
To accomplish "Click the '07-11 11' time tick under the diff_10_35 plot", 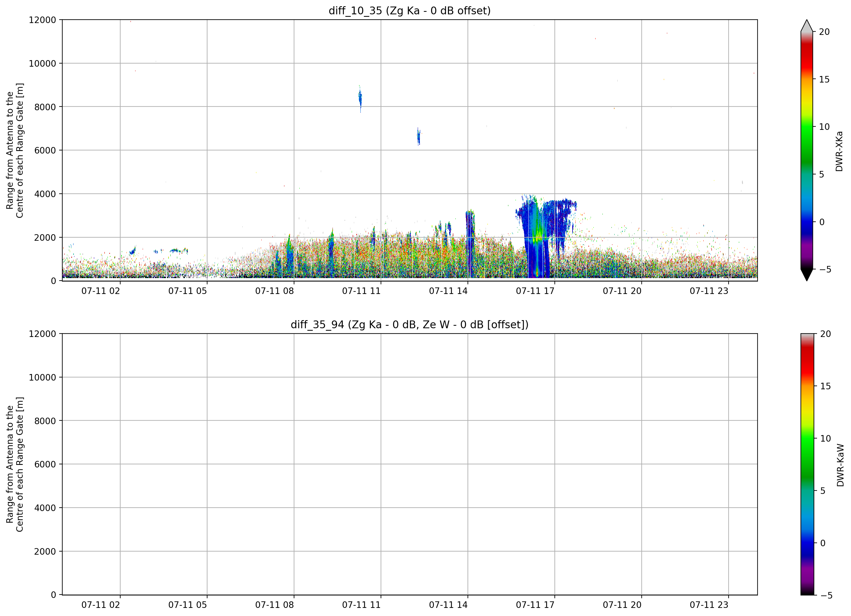I will [x=361, y=291].
